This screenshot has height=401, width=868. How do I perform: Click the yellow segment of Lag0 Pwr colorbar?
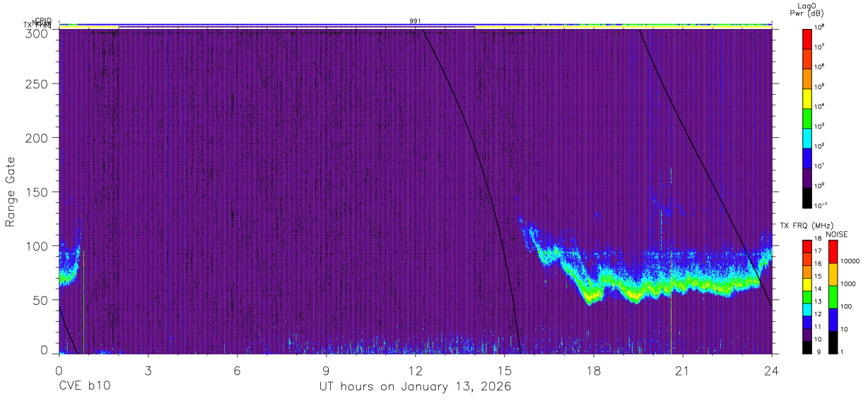click(807, 98)
